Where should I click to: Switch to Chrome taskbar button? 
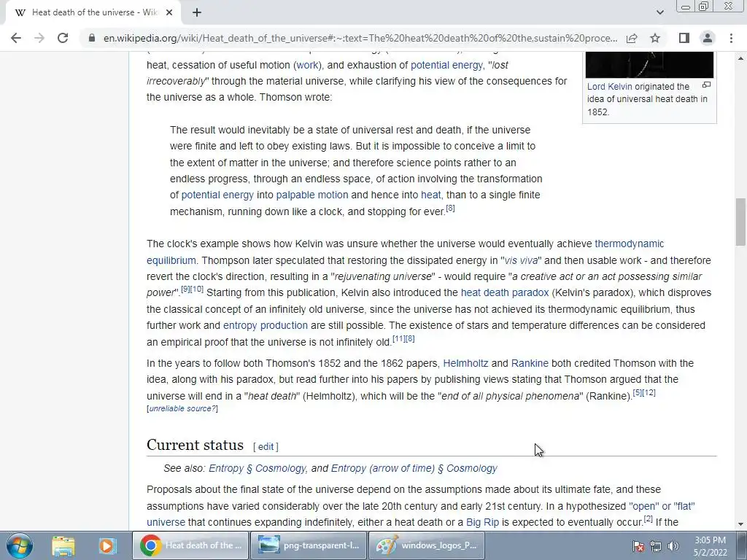190,545
